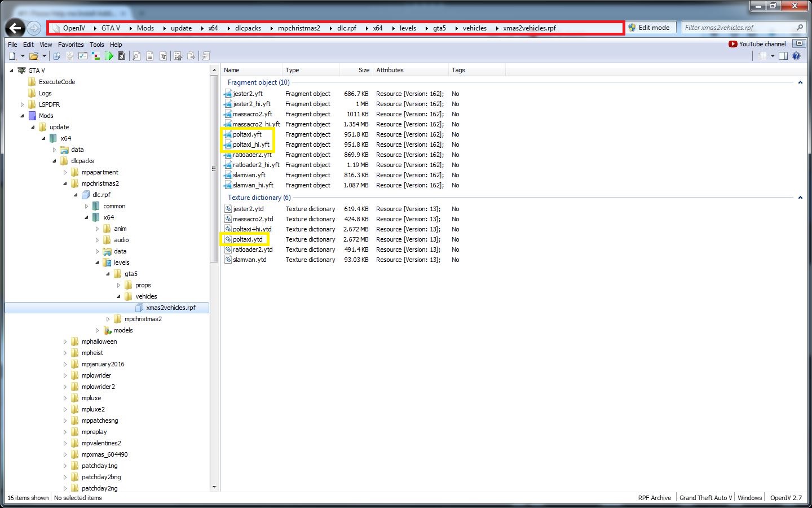
Task: Open the view mode dropdown arrow
Action: click(x=773, y=56)
